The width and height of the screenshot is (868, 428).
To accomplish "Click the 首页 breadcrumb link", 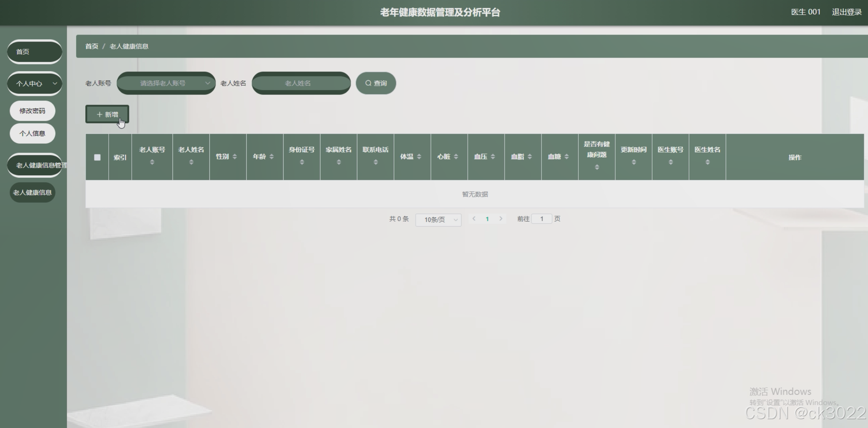I will (91, 46).
